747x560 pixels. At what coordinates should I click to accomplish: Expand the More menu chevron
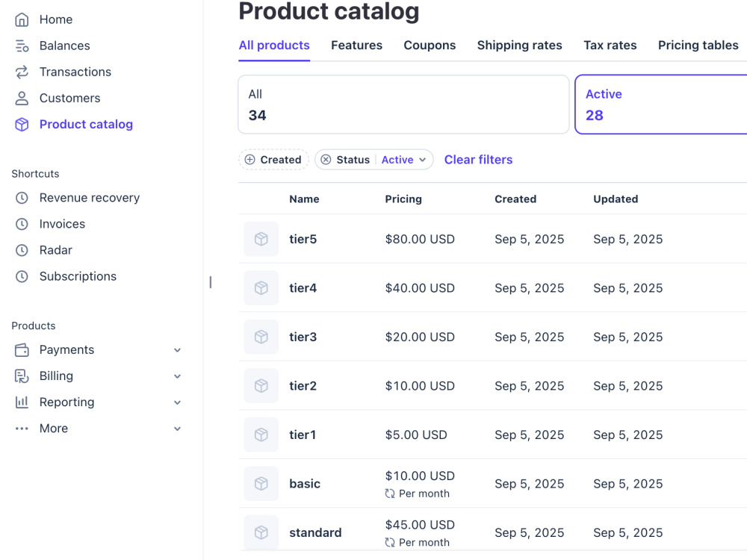(177, 429)
